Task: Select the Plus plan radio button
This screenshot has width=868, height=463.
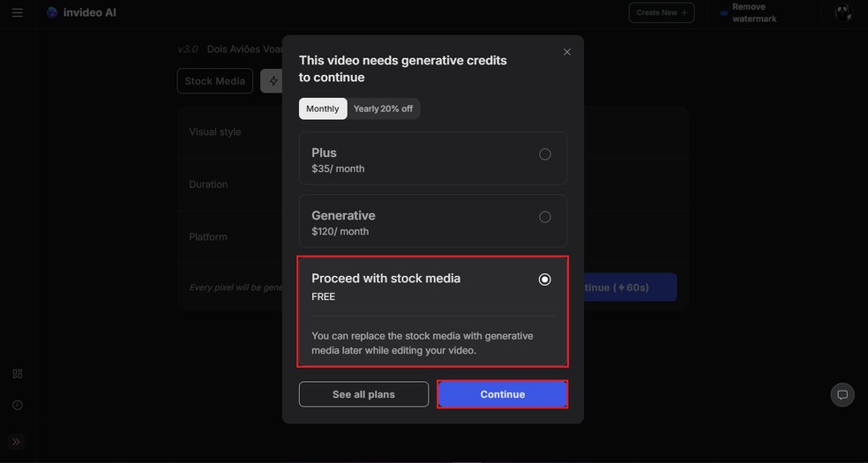Action: [x=545, y=154]
